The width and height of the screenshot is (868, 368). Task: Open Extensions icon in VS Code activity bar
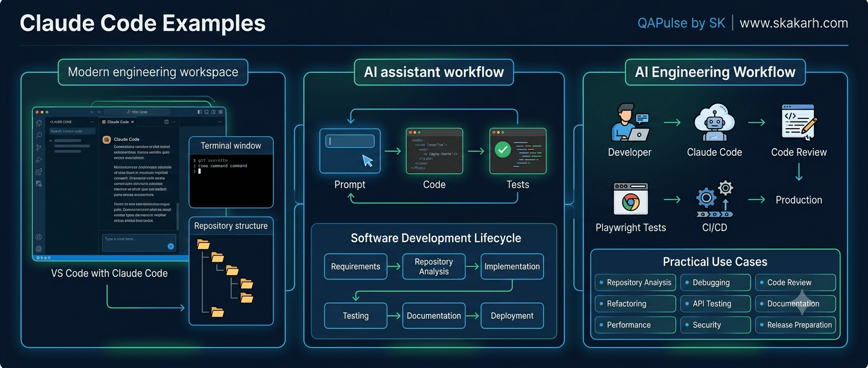pos(39,171)
